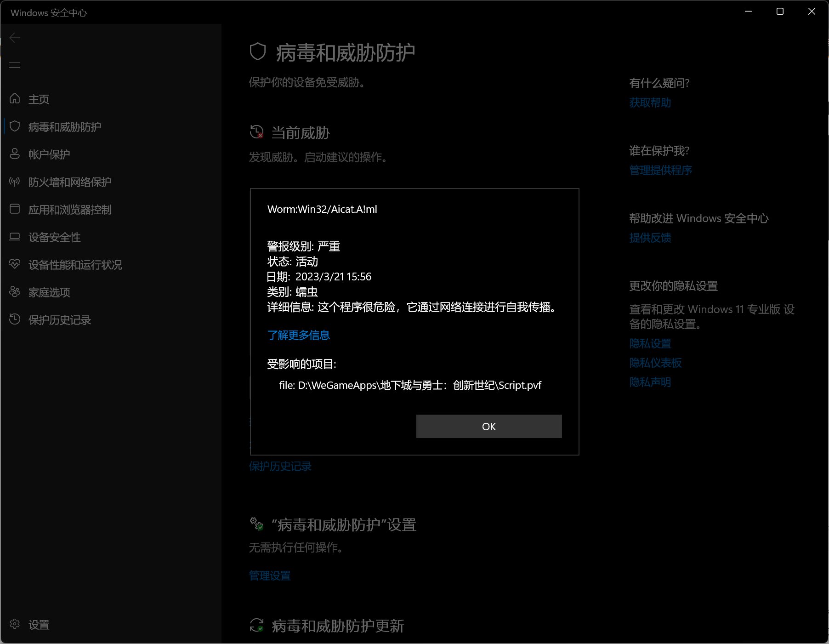Select 病毒和威胁防护 in navigation menu

click(65, 127)
